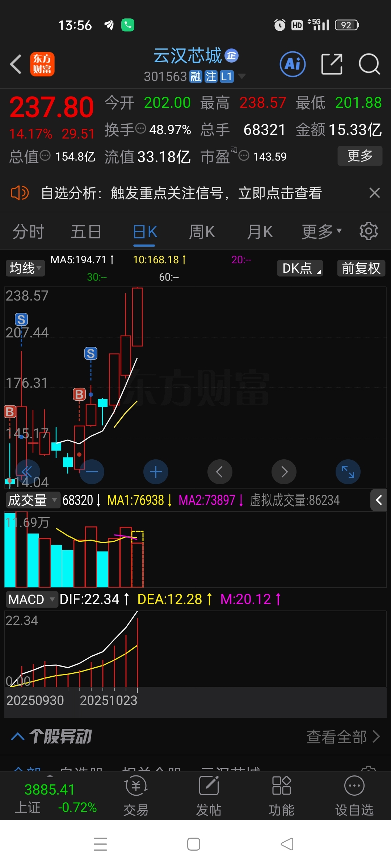Go back using the left arrow

[16, 64]
